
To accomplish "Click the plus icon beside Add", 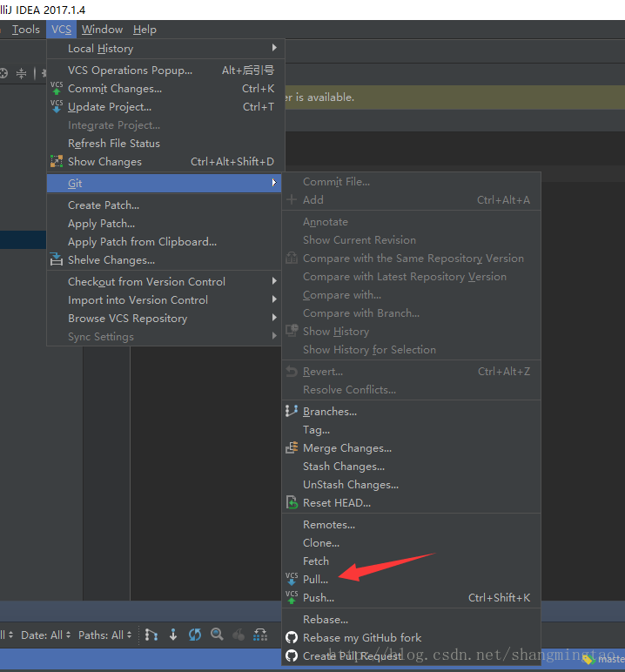I will pos(292,199).
